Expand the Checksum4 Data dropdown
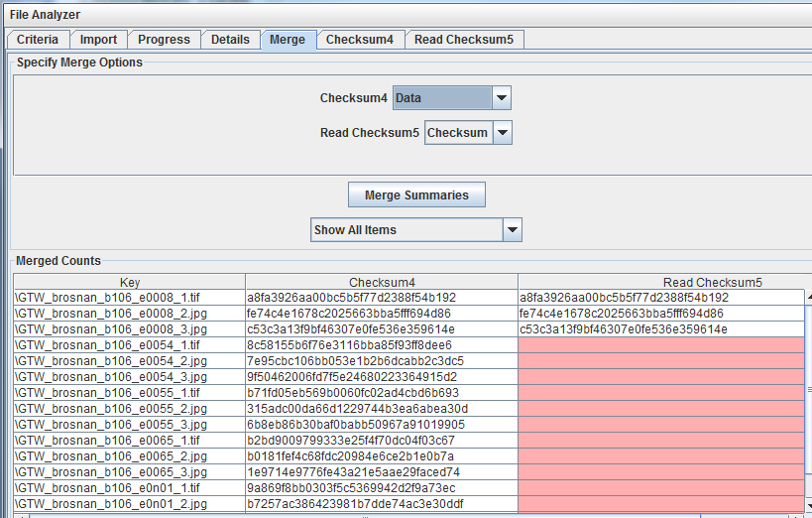Viewport: 812px width, 518px height. [502, 98]
